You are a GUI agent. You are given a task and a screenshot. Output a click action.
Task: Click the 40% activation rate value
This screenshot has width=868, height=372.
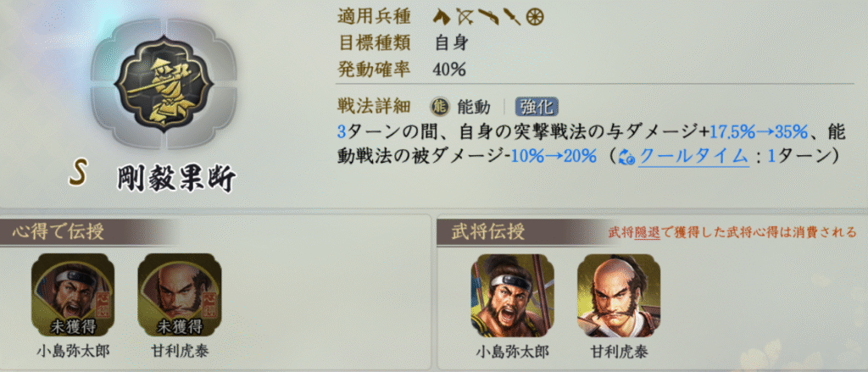451,69
